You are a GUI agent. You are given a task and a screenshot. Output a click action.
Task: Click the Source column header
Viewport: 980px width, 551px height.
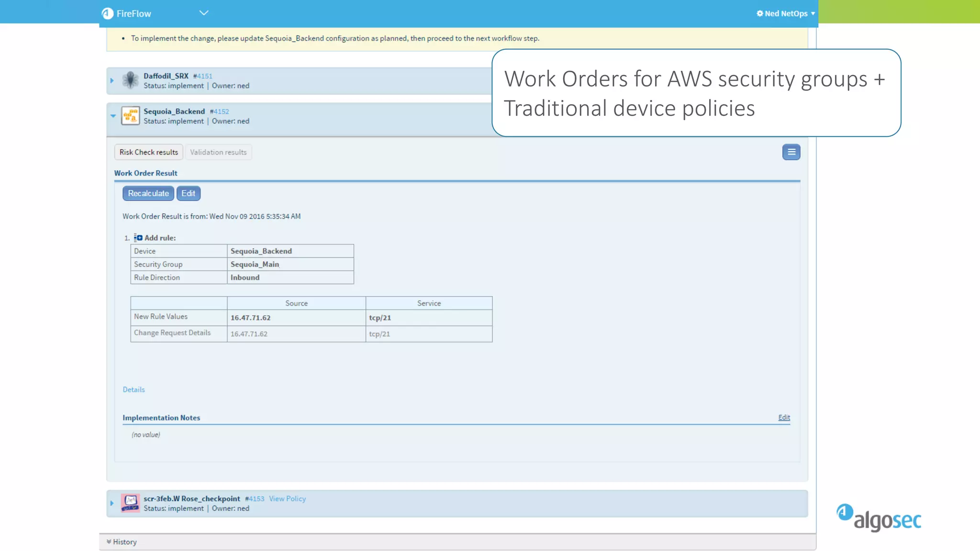(297, 303)
